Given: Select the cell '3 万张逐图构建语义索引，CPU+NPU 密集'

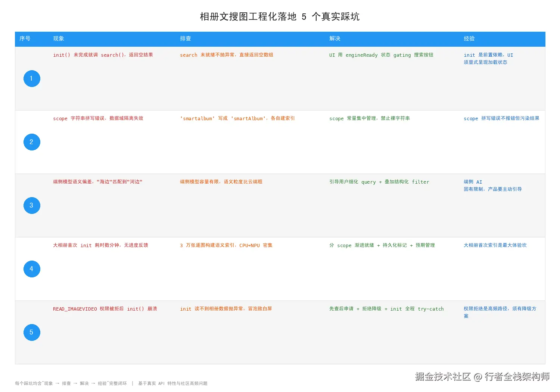Looking at the screenshot, I should [x=226, y=245].
